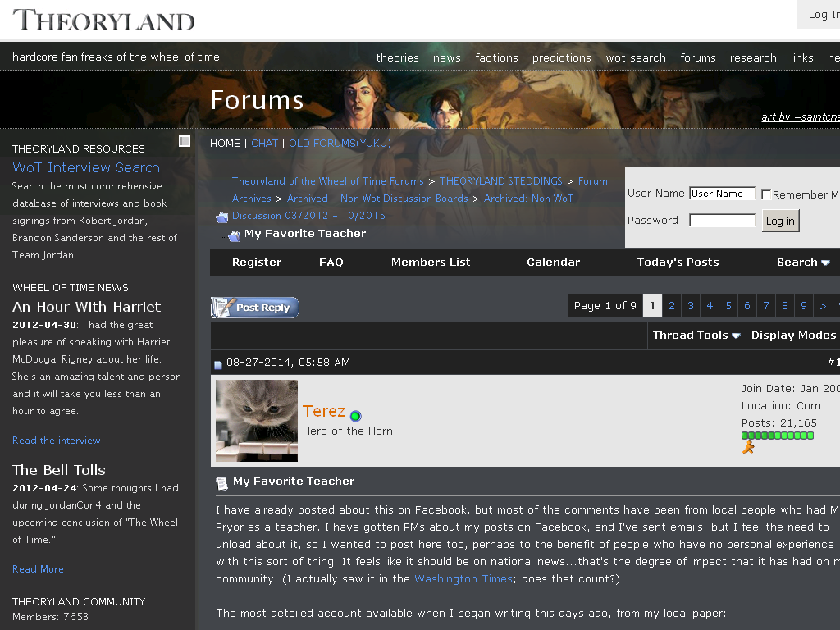The width and height of the screenshot is (840, 630).
Task: Open the theories menu item
Action: pos(398,58)
